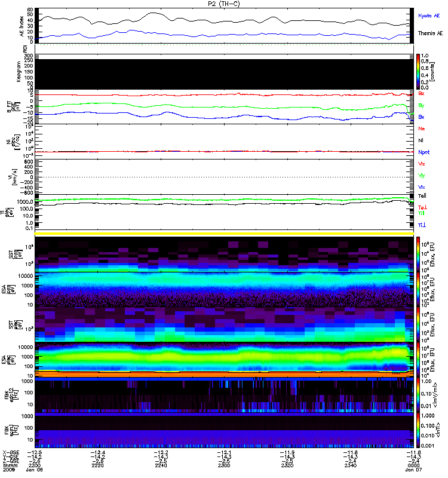Select the red Viz velocity legend label
448x478 pixels.
pos(422,164)
